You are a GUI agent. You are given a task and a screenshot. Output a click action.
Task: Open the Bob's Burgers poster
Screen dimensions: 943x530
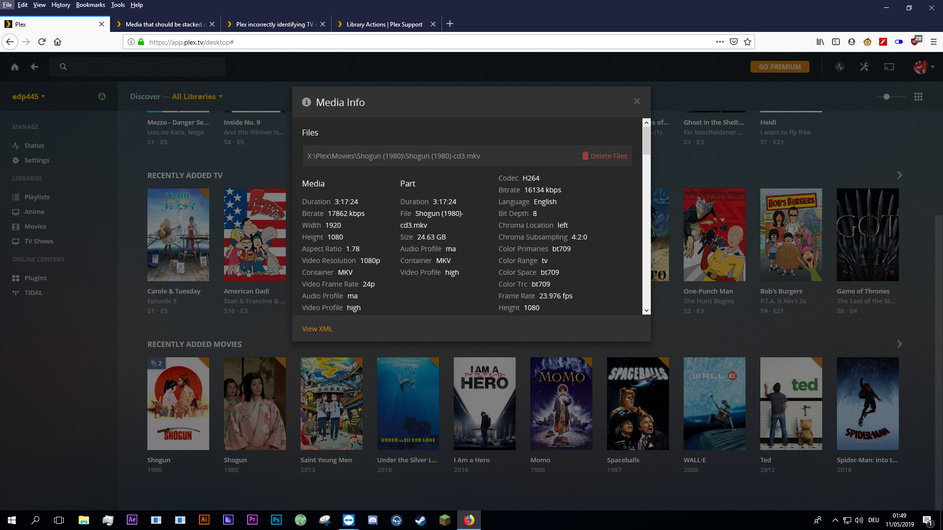[791, 235]
